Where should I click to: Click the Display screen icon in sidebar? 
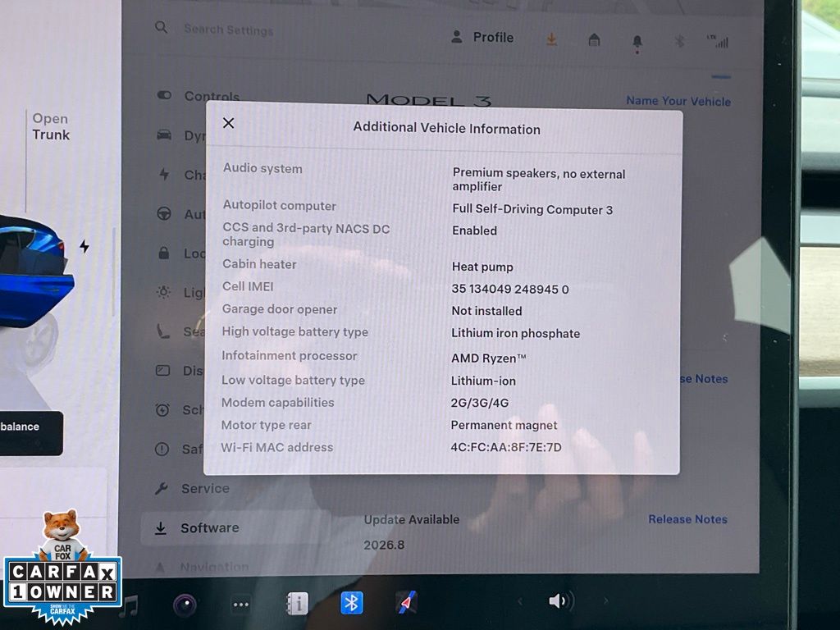tap(163, 371)
